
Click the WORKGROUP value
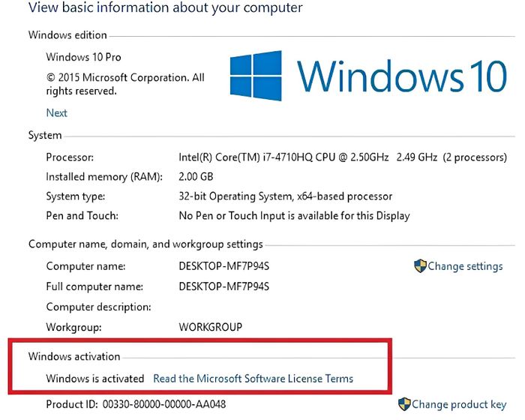(x=211, y=327)
